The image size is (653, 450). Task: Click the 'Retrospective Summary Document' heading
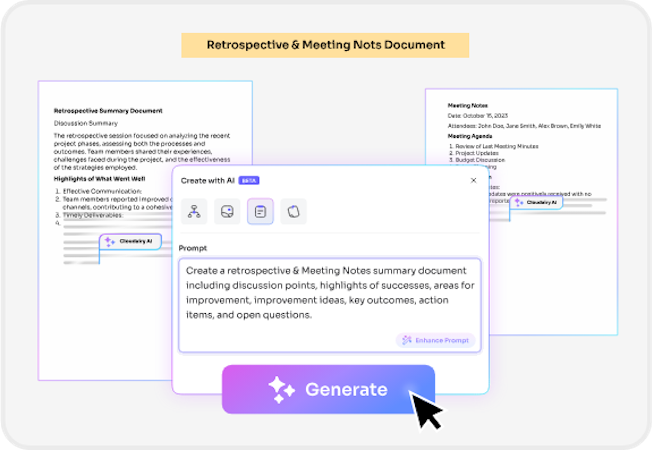pos(108,111)
